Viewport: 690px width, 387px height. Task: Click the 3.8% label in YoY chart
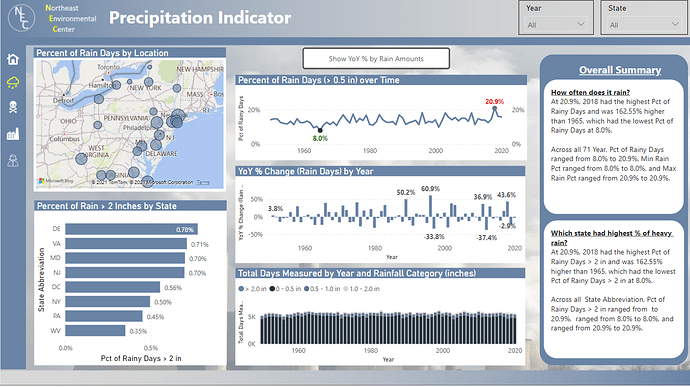[x=275, y=209]
